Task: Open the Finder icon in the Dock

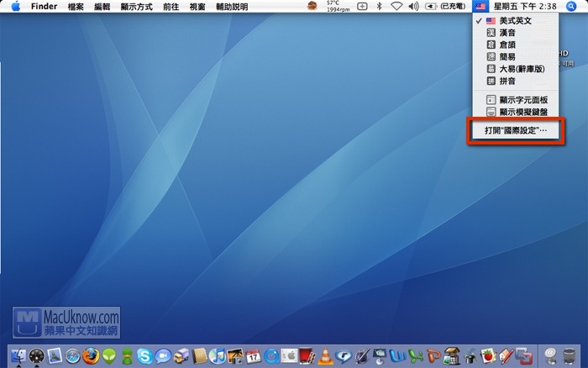Action: tap(18, 355)
